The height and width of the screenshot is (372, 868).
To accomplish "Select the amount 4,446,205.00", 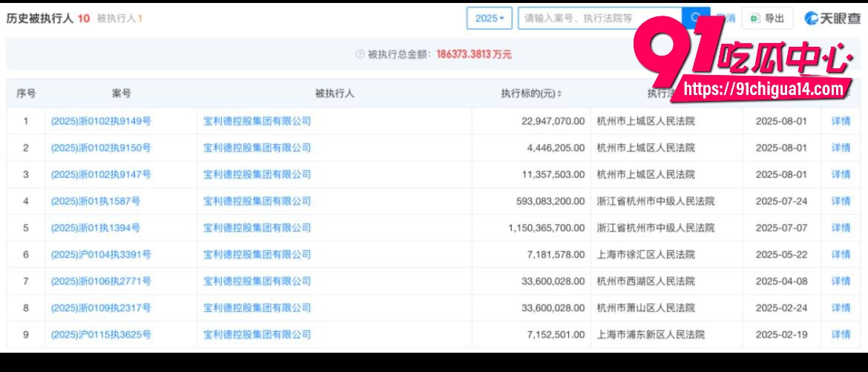I will [x=556, y=148].
